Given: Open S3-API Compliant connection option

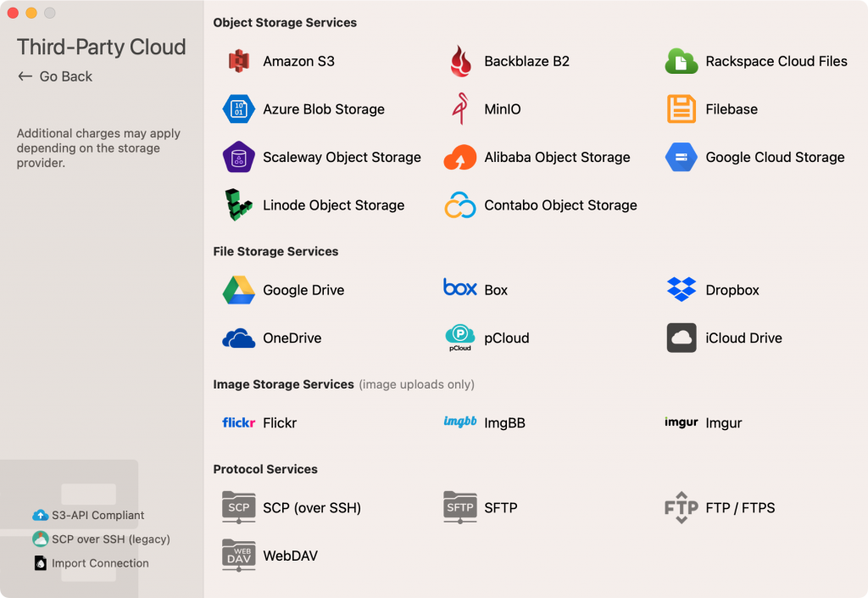Looking at the screenshot, I should (97, 515).
